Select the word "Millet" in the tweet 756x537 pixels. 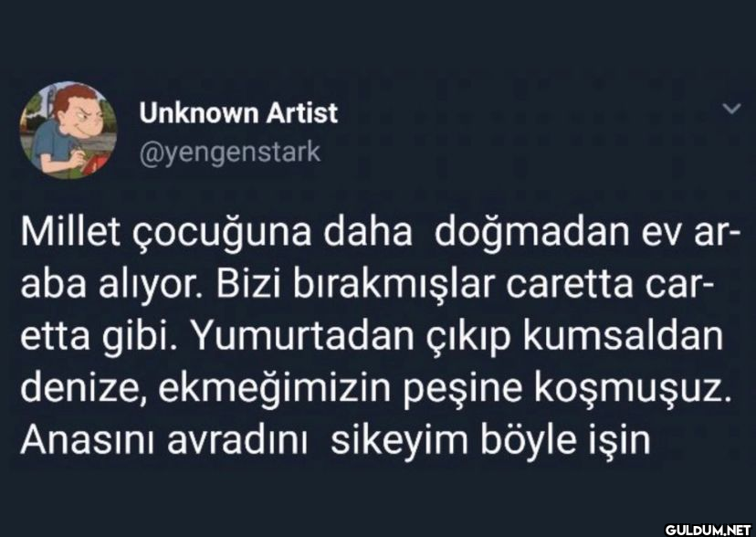[x=70, y=232]
